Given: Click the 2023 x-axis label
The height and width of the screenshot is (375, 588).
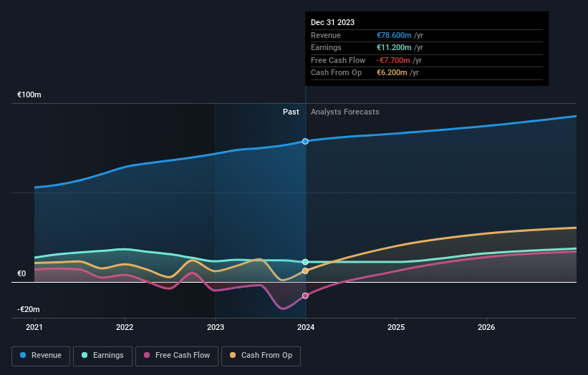Looking at the screenshot, I should (216, 327).
